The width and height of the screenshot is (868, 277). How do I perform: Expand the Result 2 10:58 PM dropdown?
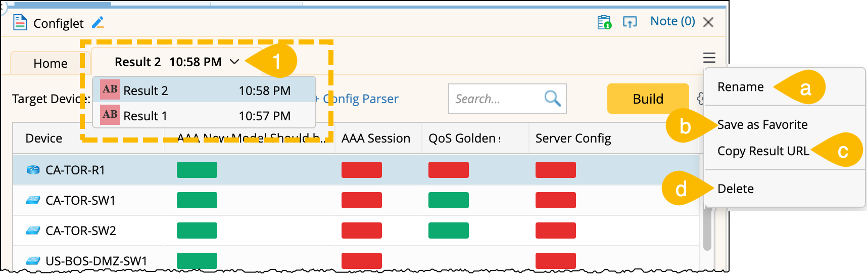click(x=234, y=62)
